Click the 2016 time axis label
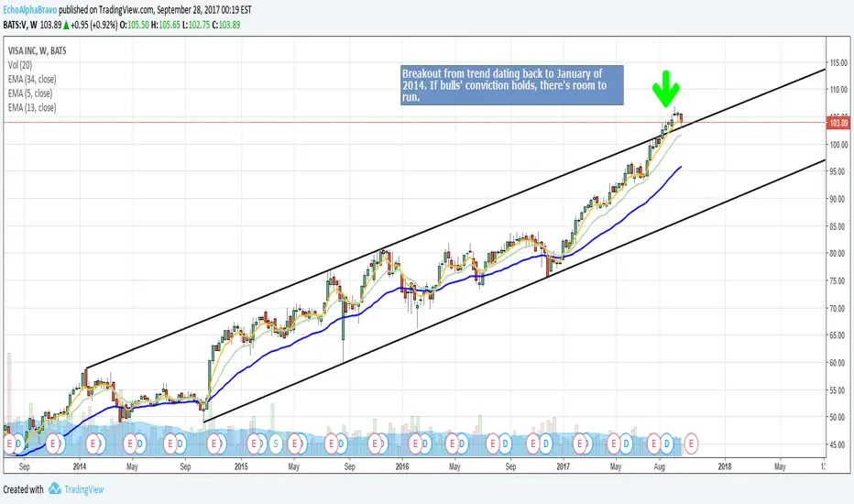The height and width of the screenshot is (504, 854). pos(402,466)
